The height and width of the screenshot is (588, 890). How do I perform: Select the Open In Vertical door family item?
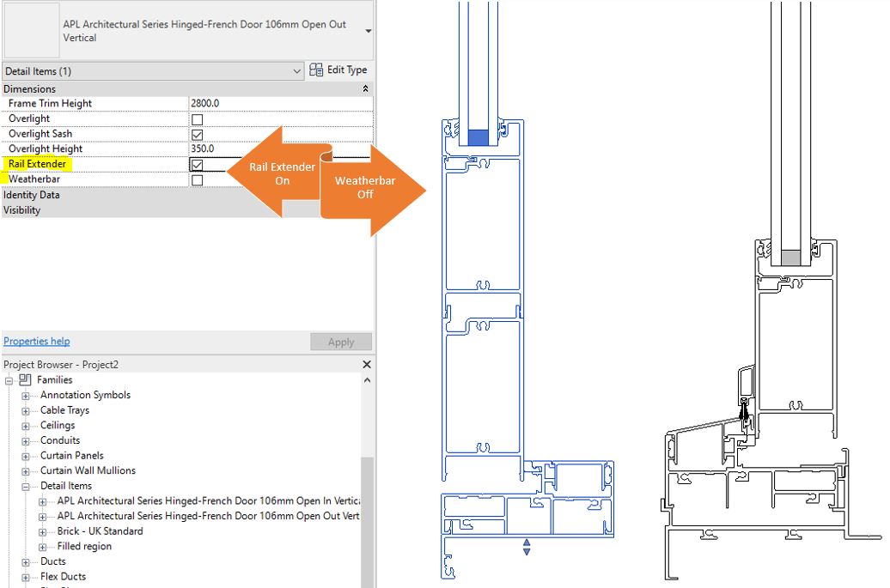(x=208, y=500)
